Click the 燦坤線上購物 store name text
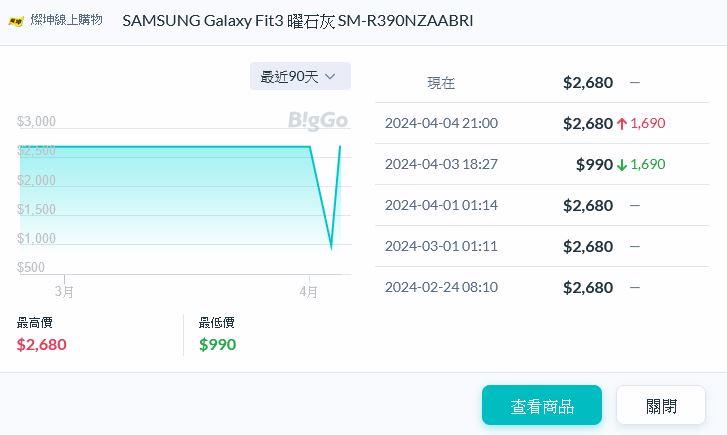This screenshot has width=727, height=435. [66, 20]
